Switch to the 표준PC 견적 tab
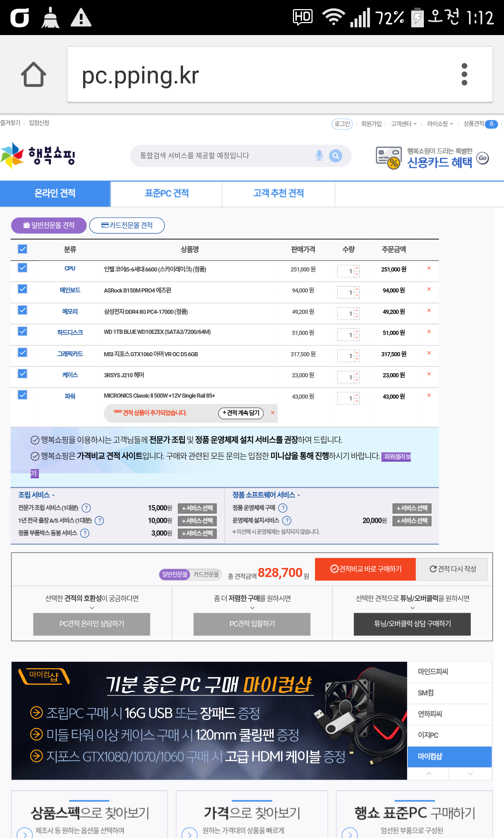The image size is (504, 838). point(167,193)
